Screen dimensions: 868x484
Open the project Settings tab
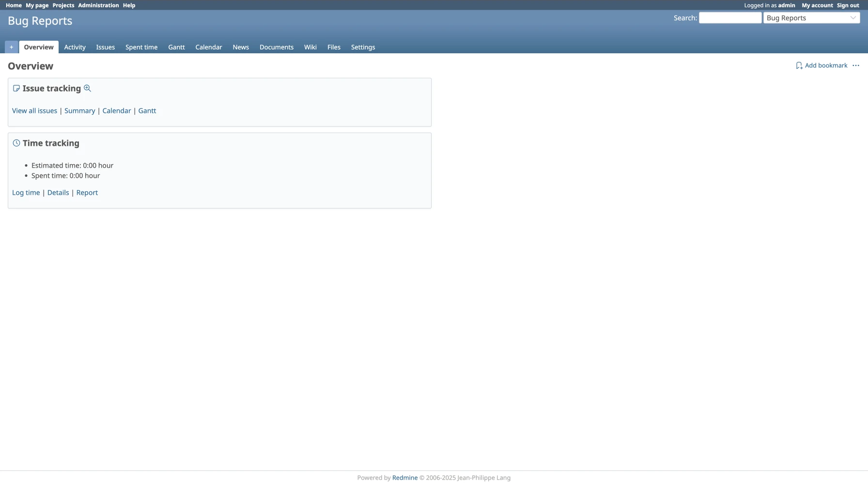tap(363, 47)
